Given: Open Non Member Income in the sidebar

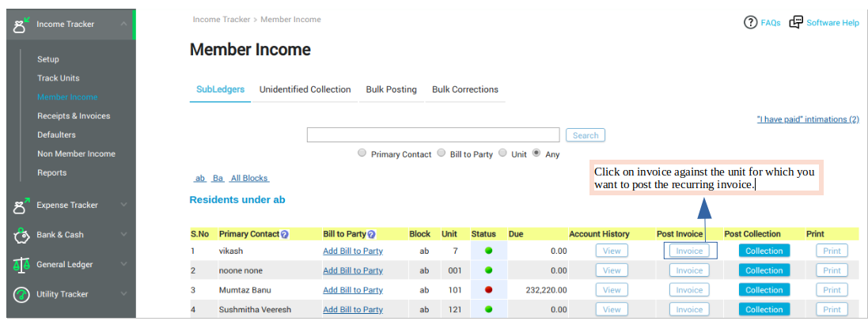Looking at the screenshot, I should tap(77, 153).
